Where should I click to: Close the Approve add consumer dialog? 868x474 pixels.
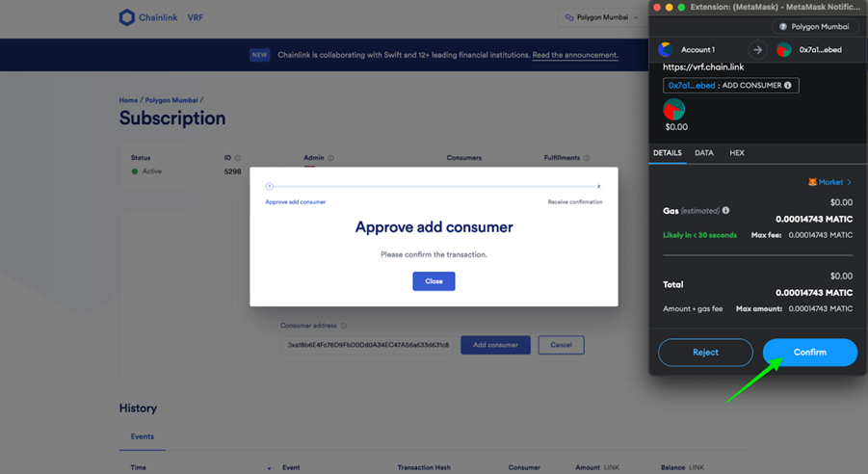434,281
